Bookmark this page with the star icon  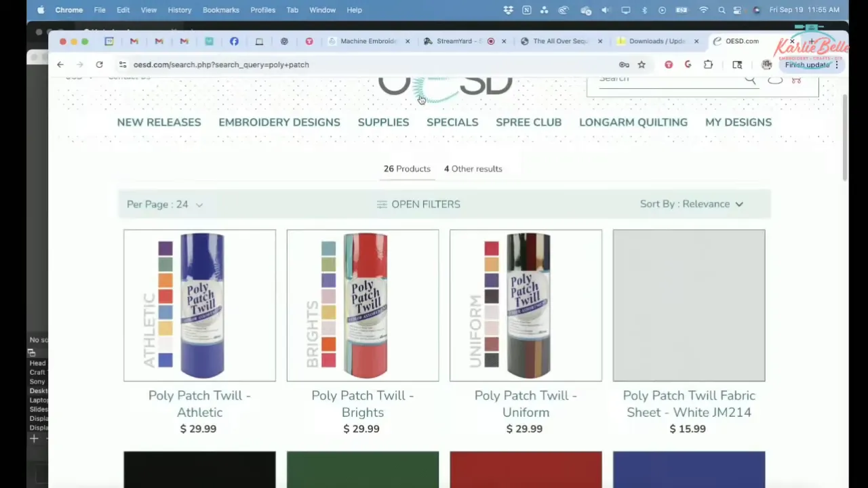click(x=642, y=64)
